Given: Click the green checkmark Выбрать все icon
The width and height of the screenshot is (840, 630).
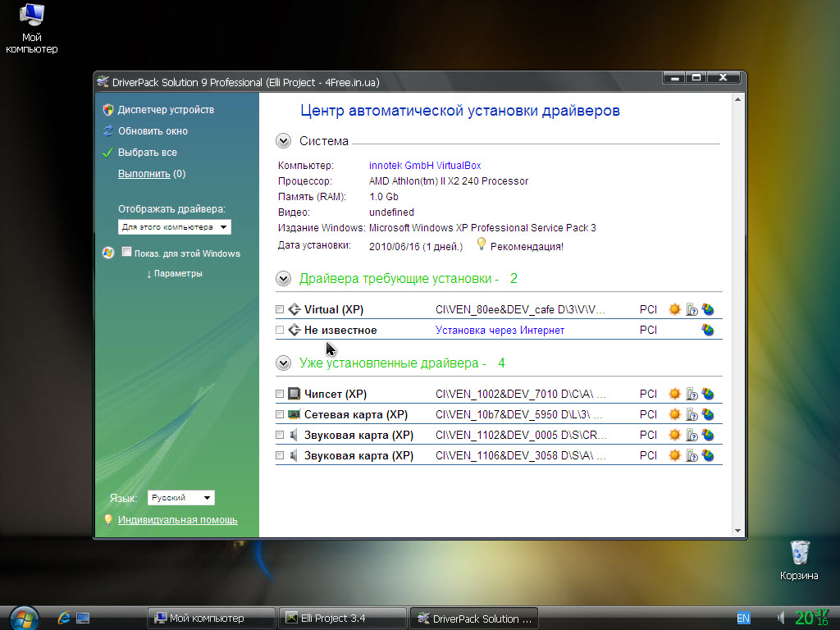Looking at the screenshot, I should coord(108,153).
